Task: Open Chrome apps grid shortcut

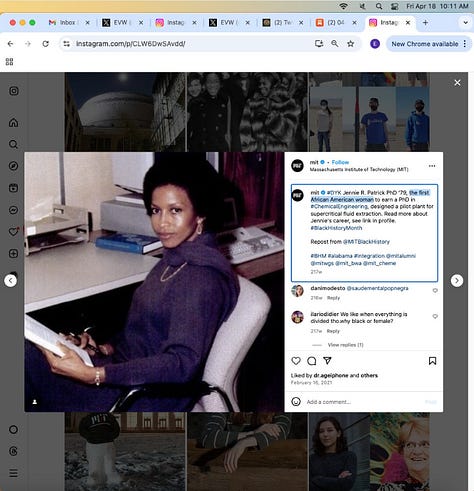Action: click(x=9, y=62)
